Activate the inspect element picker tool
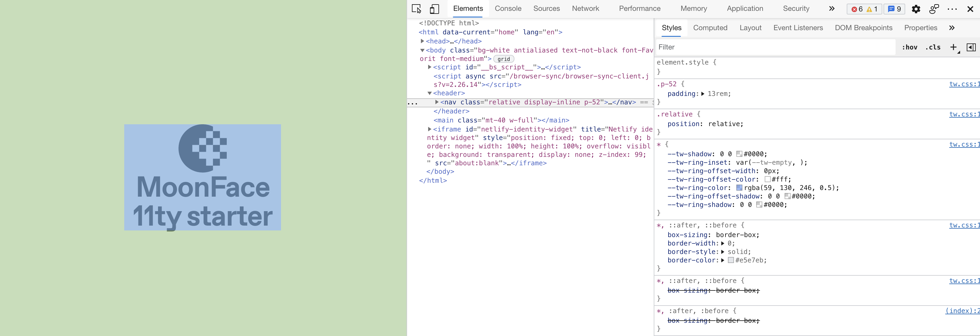980x336 pixels. point(416,9)
